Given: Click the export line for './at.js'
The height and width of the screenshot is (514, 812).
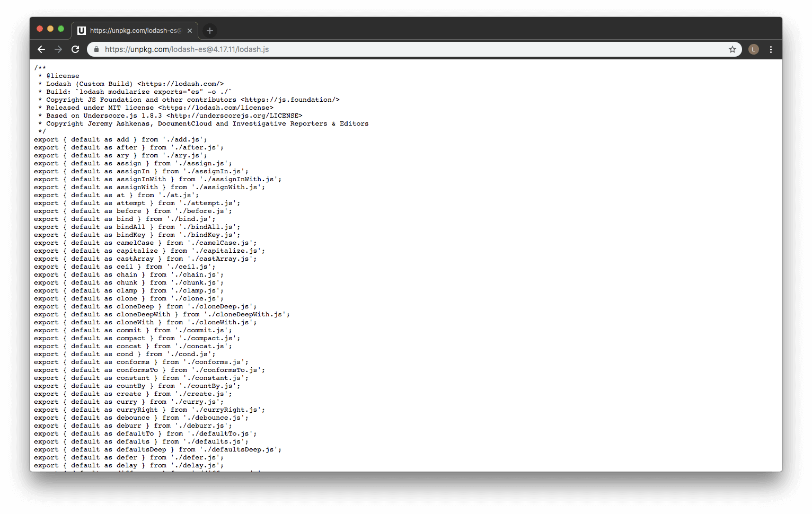Looking at the screenshot, I should pyautogui.click(x=117, y=195).
